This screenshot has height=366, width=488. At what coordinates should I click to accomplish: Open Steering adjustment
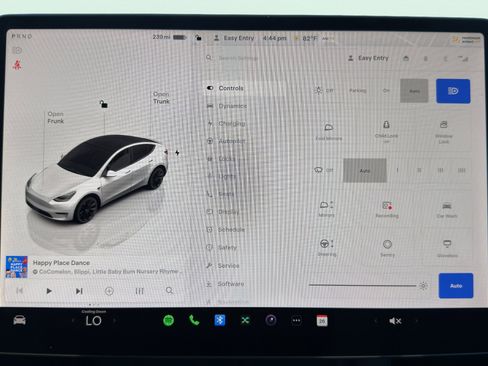coord(327,248)
